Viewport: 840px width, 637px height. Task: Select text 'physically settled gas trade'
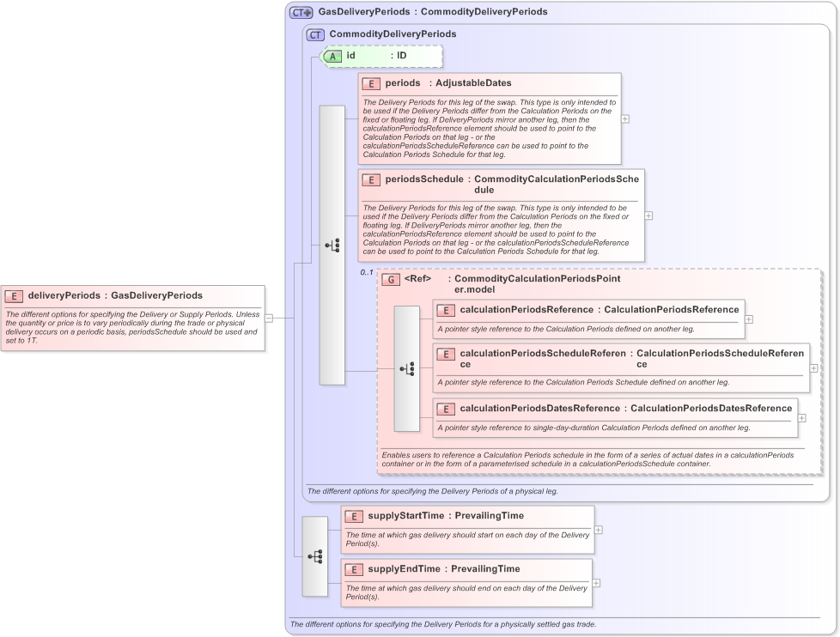click(547, 624)
